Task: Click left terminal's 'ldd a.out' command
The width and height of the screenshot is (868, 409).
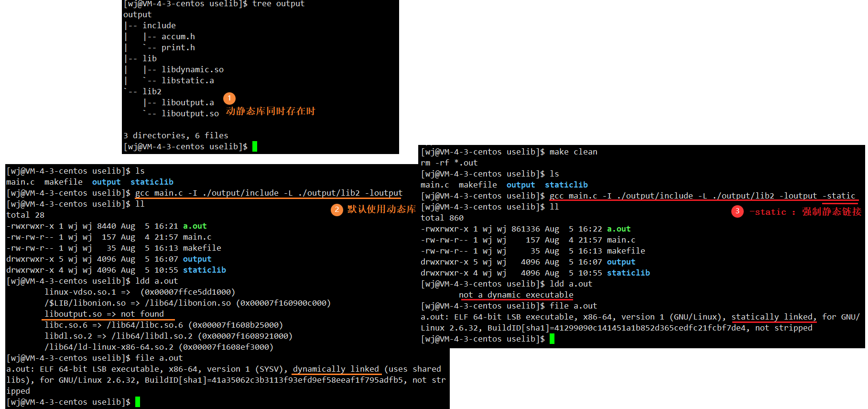Action: [x=157, y=281]
